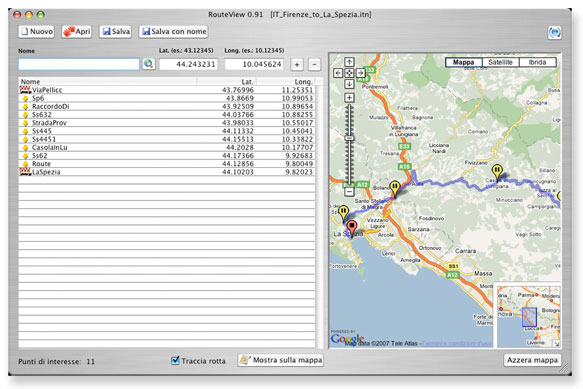Toggle the Traccia rotta checkbox
Viewport: 583px width, 389px height.
(175, 360)
